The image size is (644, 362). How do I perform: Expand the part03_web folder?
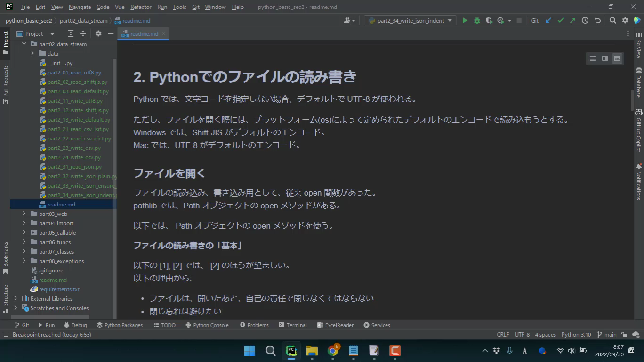[24, 214]
